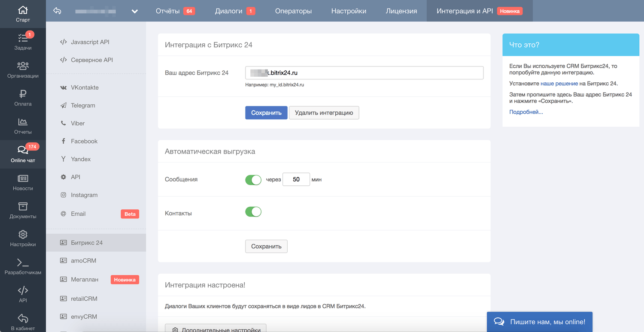The width and height of the screenshot is (644, 332).
Task: Open Оплата ruble icon
Action: [23, 94]
